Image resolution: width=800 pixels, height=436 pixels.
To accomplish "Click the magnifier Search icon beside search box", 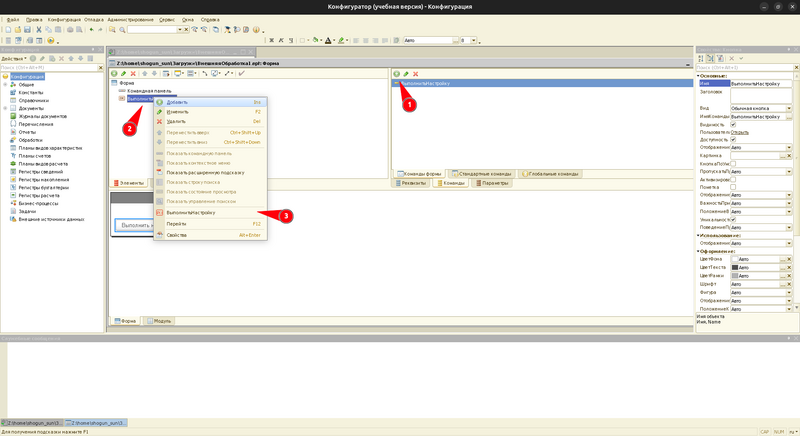I will click(x=122, y=30).
